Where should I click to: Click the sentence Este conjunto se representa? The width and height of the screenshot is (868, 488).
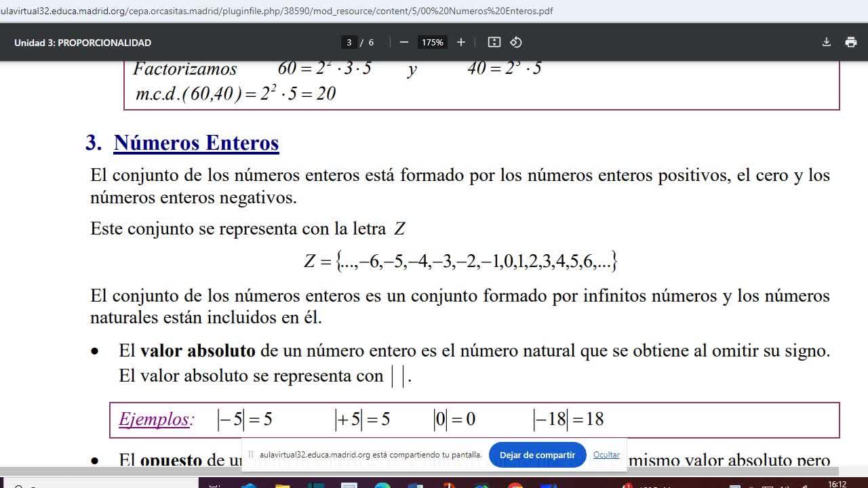point(248,228)
